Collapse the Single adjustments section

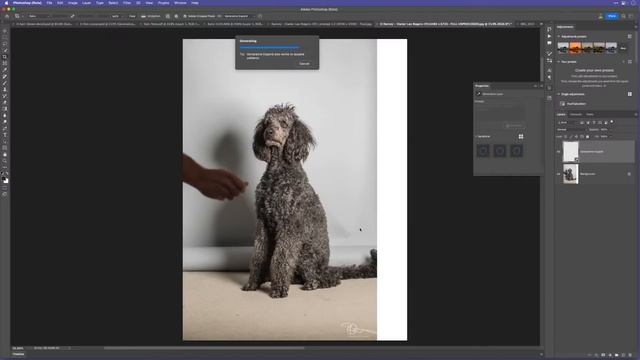(x=559, y=94)
